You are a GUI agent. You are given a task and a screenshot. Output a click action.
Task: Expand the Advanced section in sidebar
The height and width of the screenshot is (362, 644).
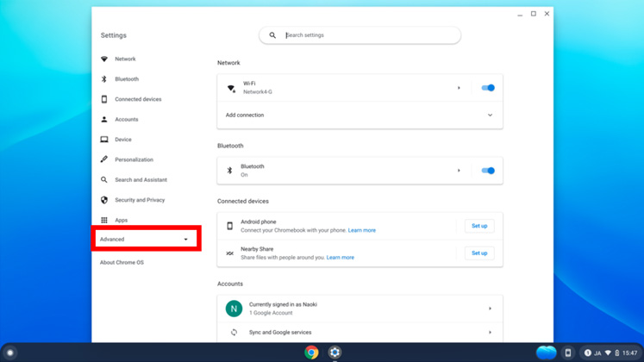tap(145, 240)
